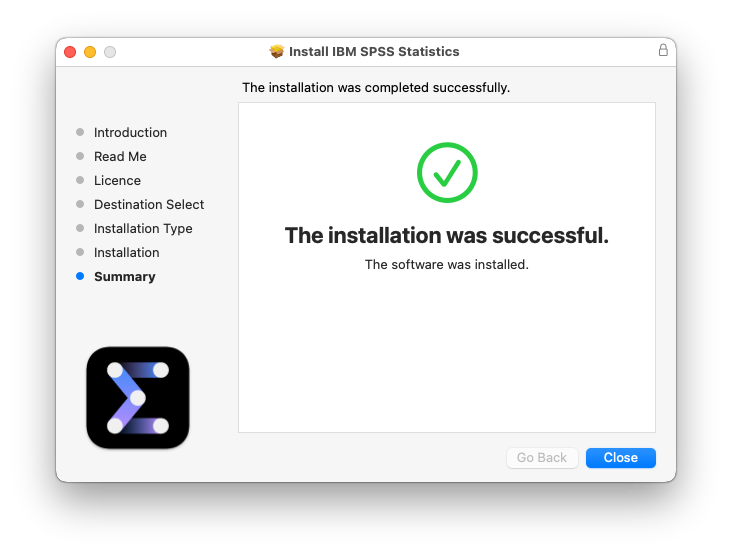Go to the Destination Select step
The image size is (732, 556).
coord(149,204)
